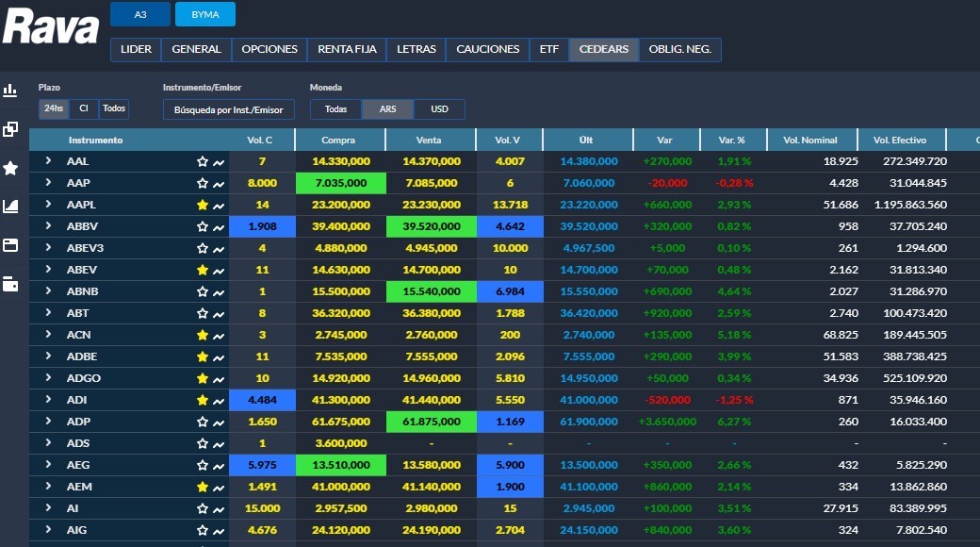This screenshot has width=980, height=547.
Task: Open chart icon for ABEV row
Action: pos(218,271)
